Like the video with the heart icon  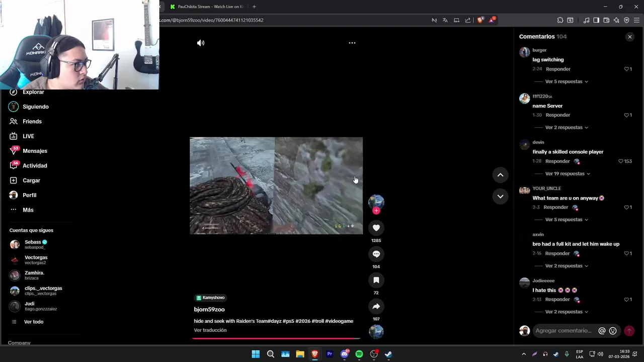[376, 228]
